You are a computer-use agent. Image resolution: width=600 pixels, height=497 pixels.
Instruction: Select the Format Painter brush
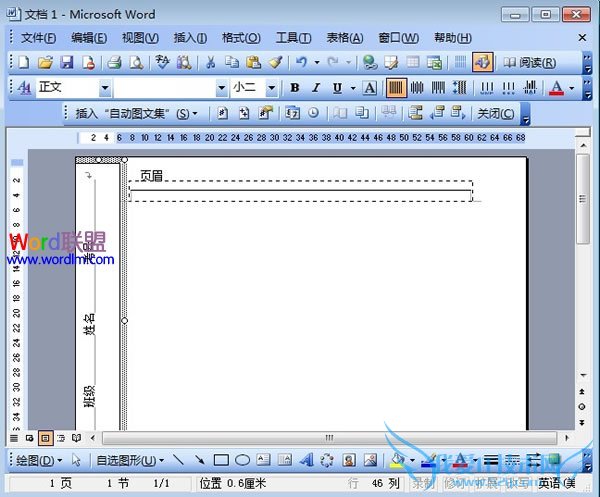point(275,62)
